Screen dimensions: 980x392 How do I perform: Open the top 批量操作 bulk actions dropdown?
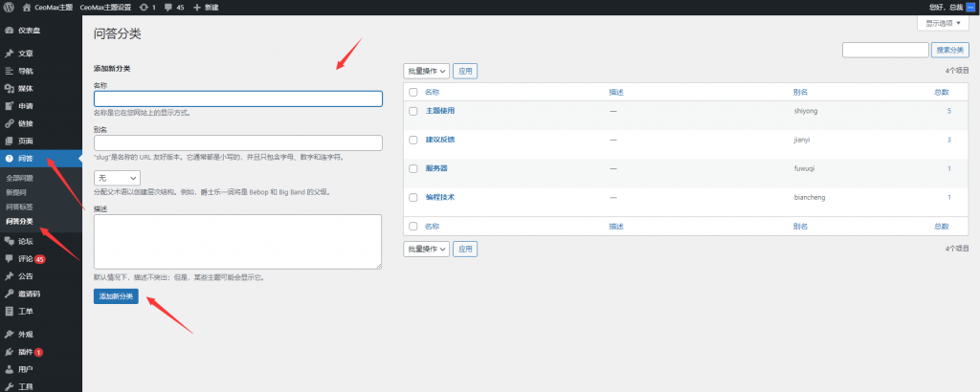tap(426, 71)
